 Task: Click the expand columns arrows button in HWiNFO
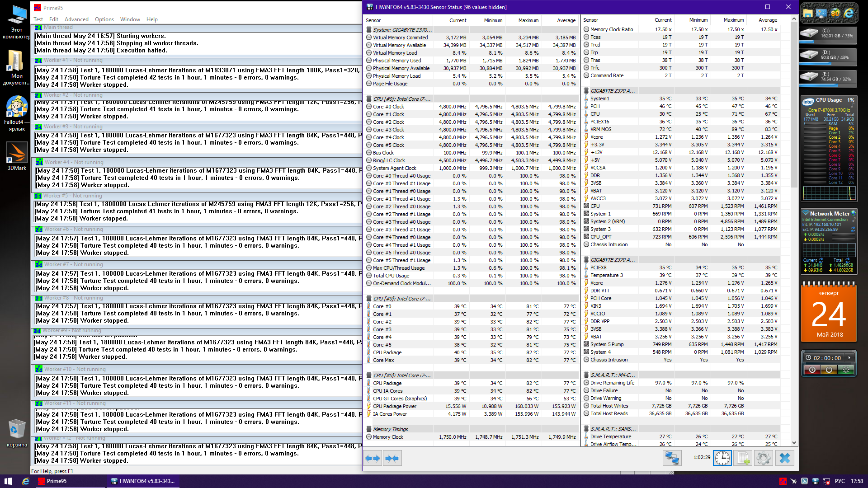pos(373,458)
